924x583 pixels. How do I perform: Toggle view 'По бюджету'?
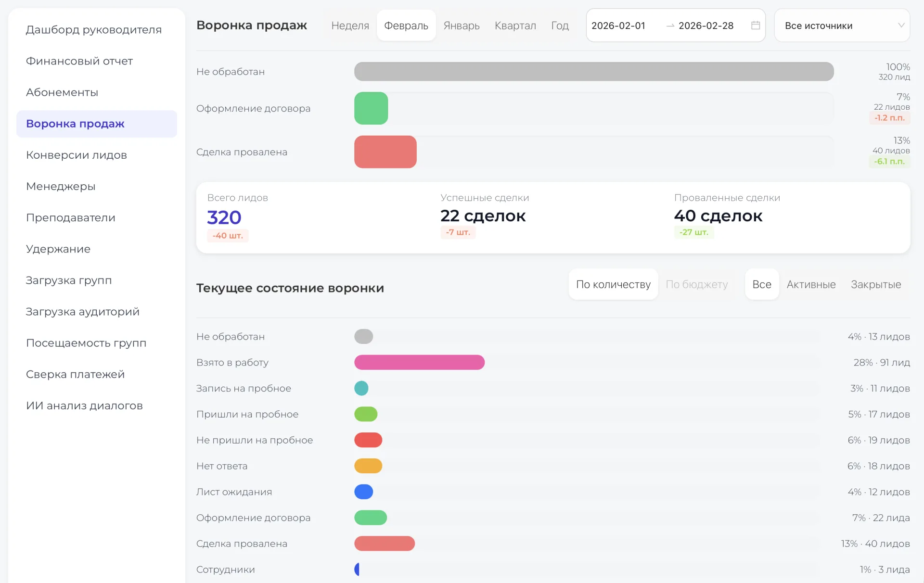click(x=696, y=284)
